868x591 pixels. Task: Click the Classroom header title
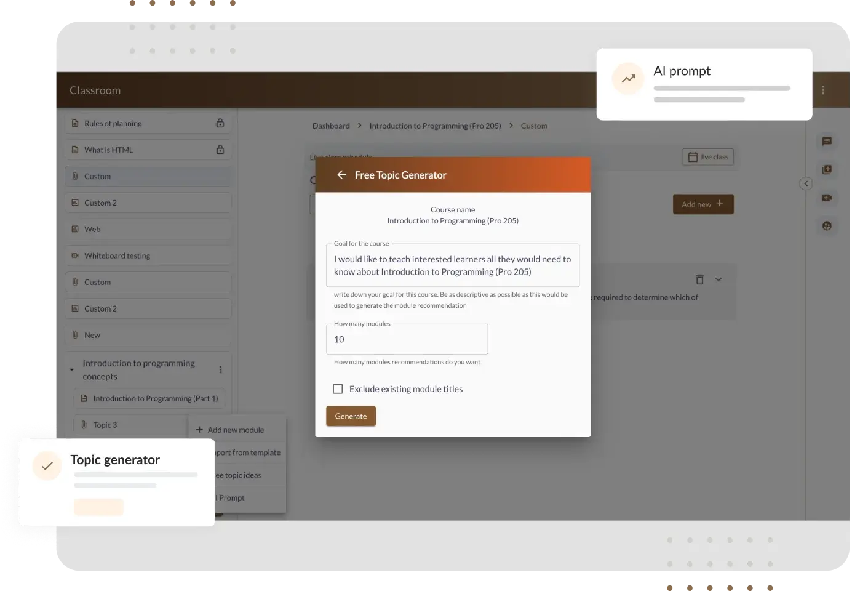coord(95,90)
